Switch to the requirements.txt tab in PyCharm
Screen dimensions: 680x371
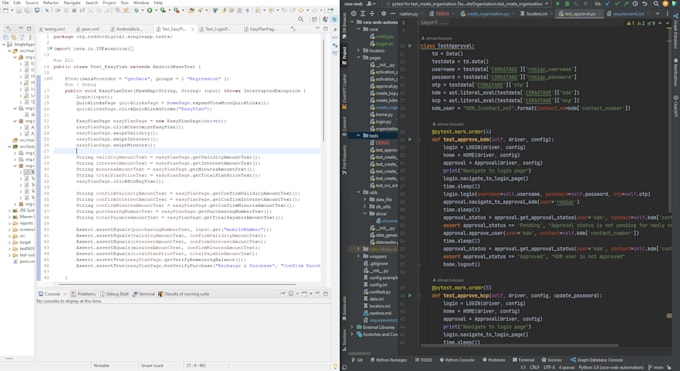(625, 13)
